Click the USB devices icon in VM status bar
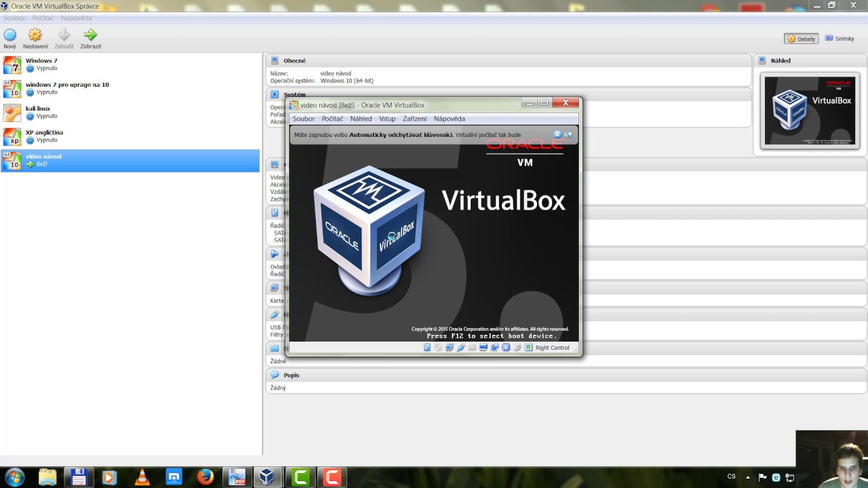 click(460, 348)
